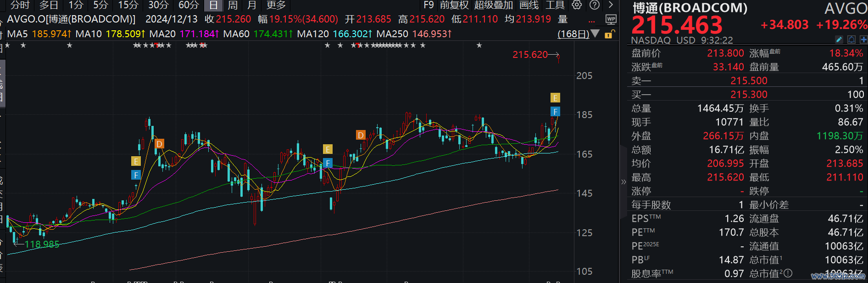Image resolution: width=868 pixels, height=283 pixels.
Task: Click the first star marker above the chart
Action: coord(8,45)
